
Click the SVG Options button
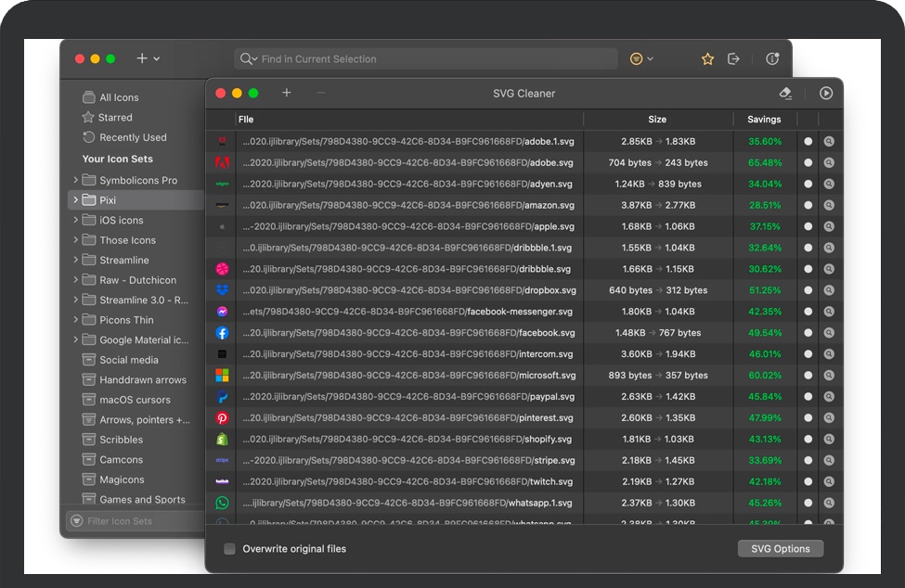(780, 549)
